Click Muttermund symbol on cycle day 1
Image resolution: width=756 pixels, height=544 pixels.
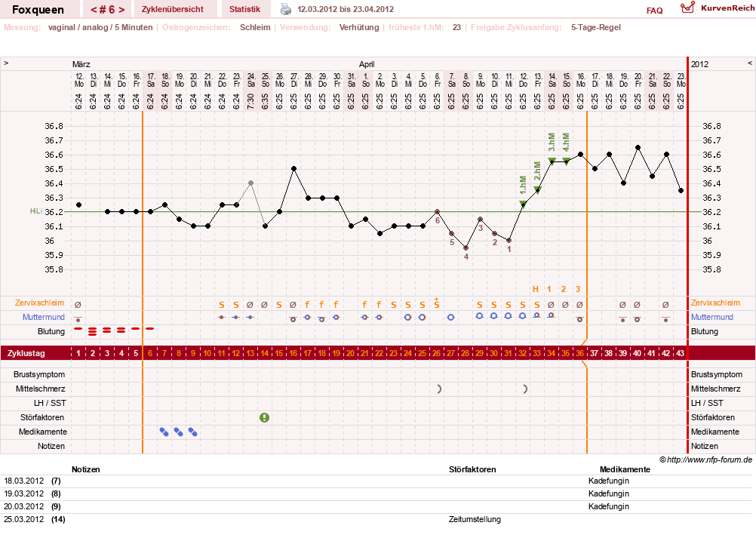78,319
